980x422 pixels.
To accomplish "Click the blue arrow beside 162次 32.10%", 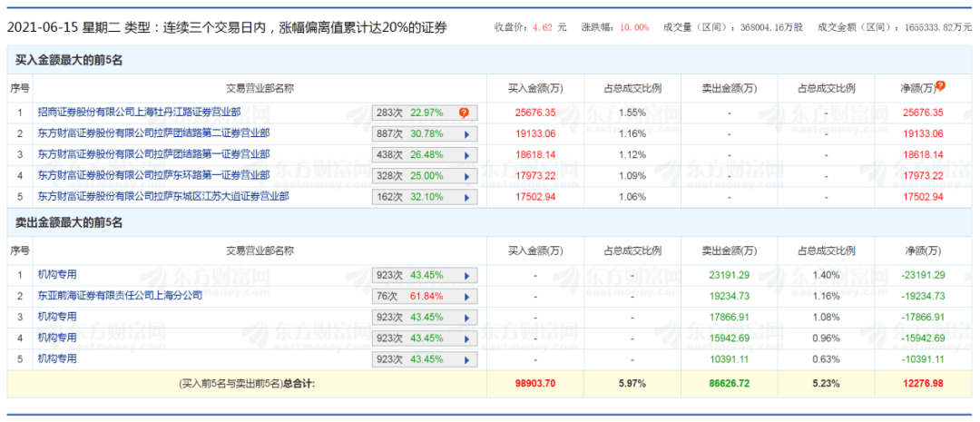I will click(466, 197).
